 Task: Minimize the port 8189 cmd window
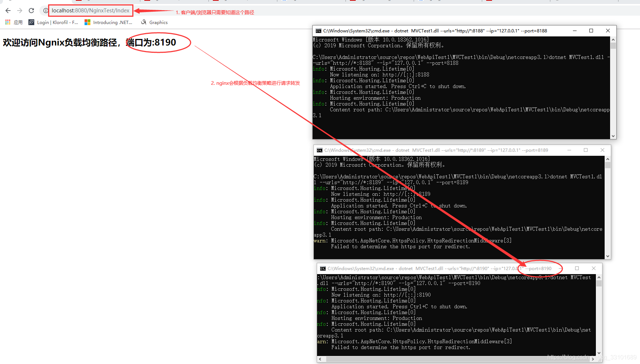[x=569, y=150]
